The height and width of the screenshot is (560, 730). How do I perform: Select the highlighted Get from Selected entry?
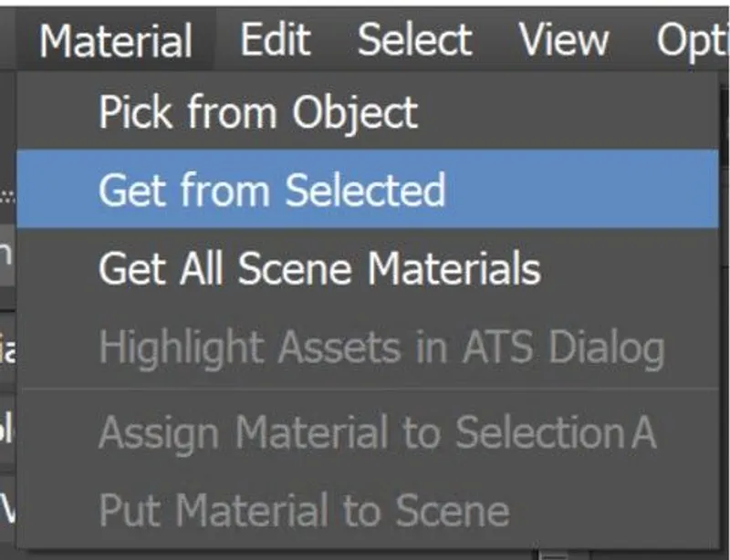pos(271,191)
